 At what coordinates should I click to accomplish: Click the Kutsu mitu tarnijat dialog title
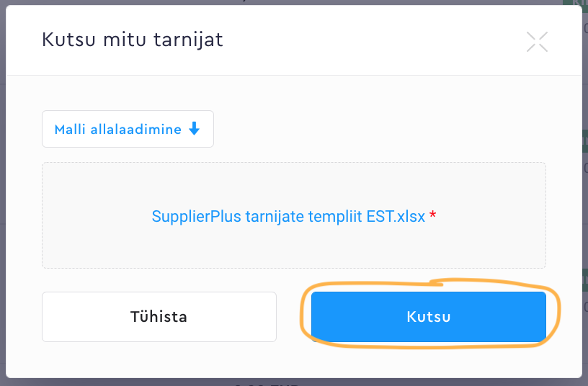[x=133, y=40]
